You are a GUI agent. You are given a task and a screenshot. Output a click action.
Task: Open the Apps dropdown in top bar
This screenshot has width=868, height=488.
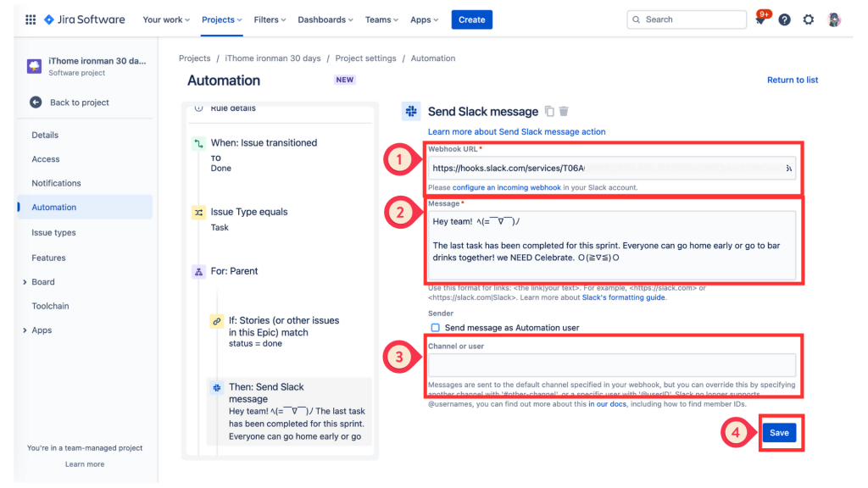424,19
